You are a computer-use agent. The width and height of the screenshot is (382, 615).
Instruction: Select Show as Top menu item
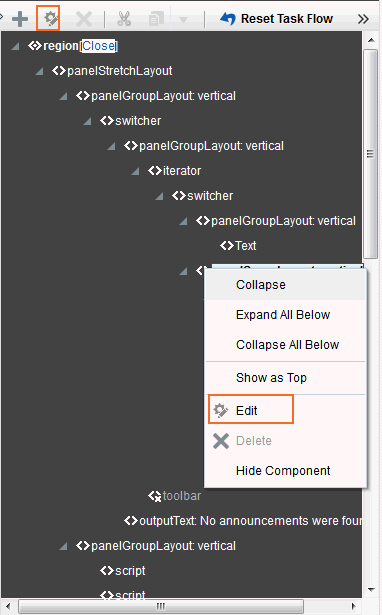[x=271, y=378]
